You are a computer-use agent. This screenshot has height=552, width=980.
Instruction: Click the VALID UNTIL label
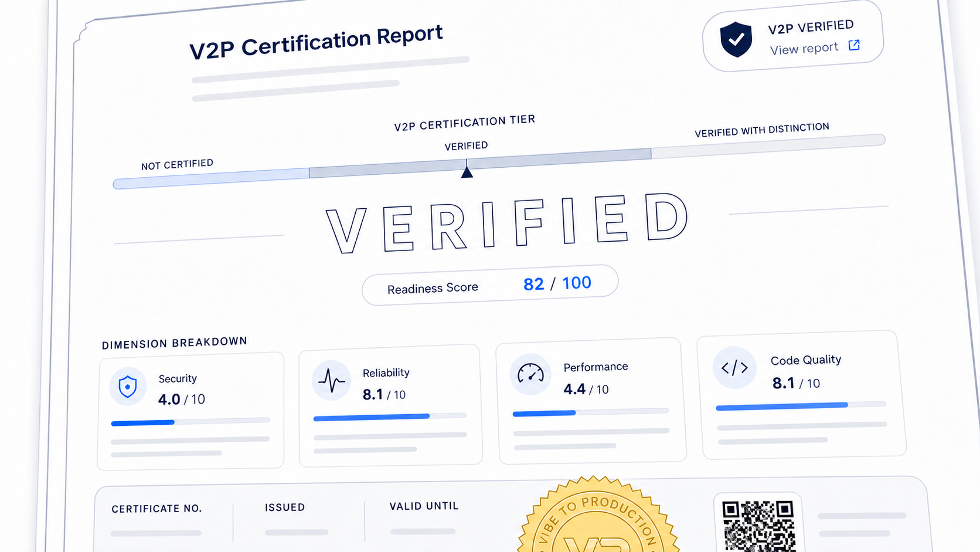click(x=424, y=506)
